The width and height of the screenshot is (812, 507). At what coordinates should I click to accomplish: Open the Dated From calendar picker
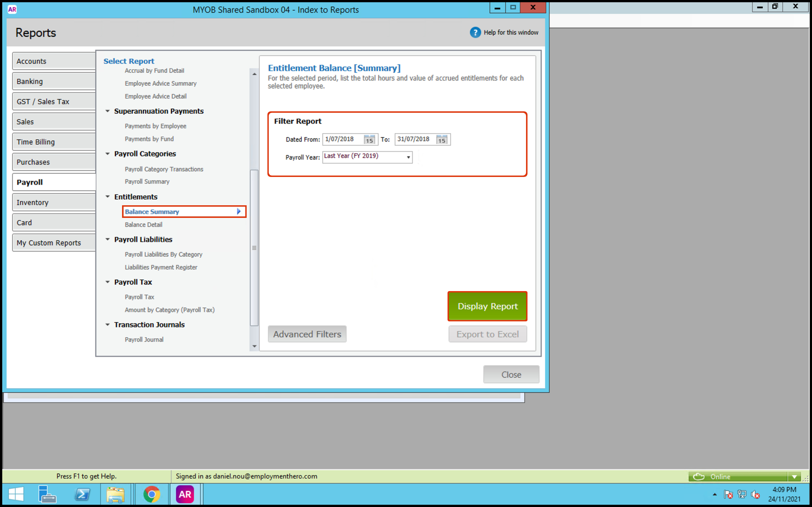[x=369, y=139]
